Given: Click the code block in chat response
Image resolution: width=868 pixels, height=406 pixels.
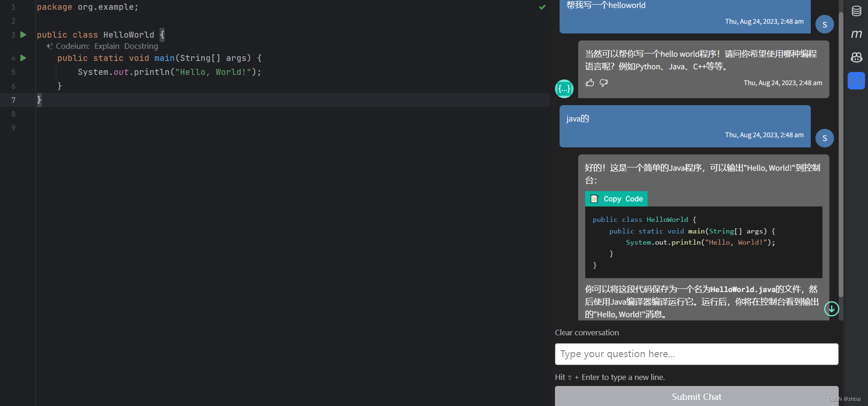Looking at the screenshot, I should pos(703,242).
